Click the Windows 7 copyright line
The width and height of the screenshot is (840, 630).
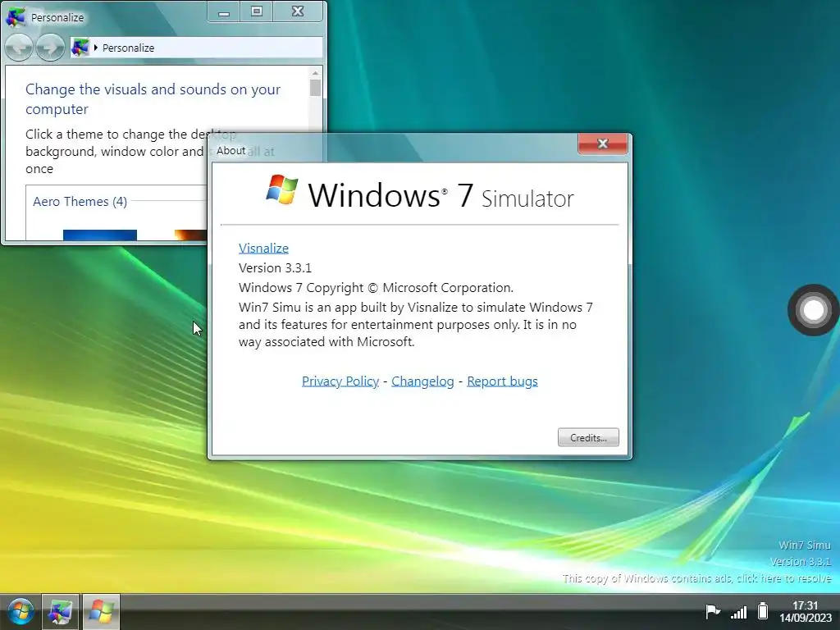click(376, 288)
